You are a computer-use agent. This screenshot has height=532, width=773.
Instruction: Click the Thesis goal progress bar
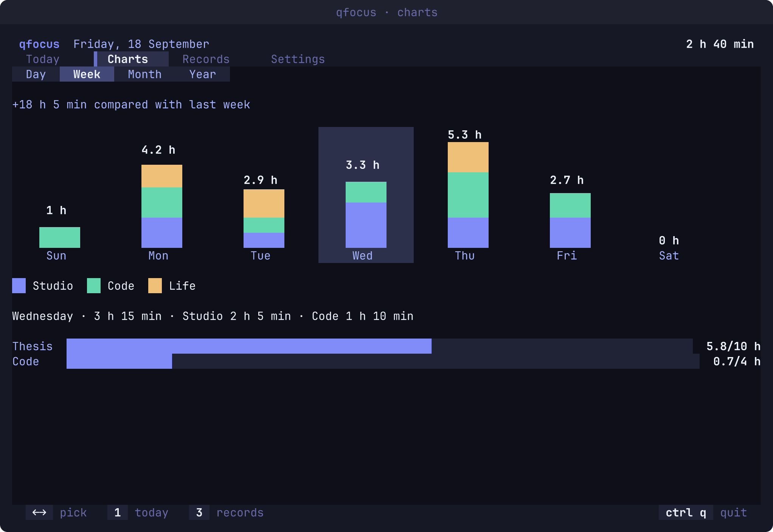pyautogui.click(x=380, y=346)
